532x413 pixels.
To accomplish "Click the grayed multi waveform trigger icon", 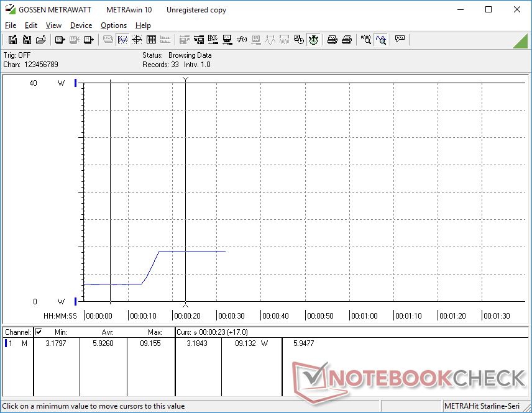I will (284, 40).
